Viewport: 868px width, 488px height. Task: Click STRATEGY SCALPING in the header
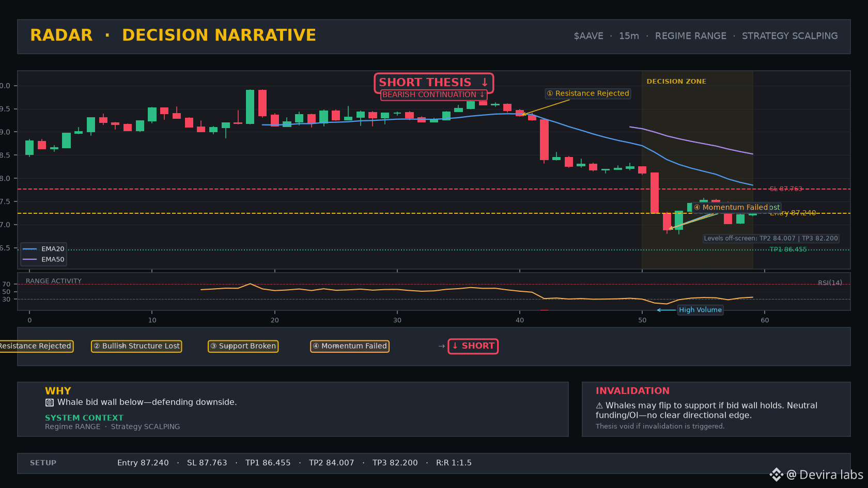790,36
